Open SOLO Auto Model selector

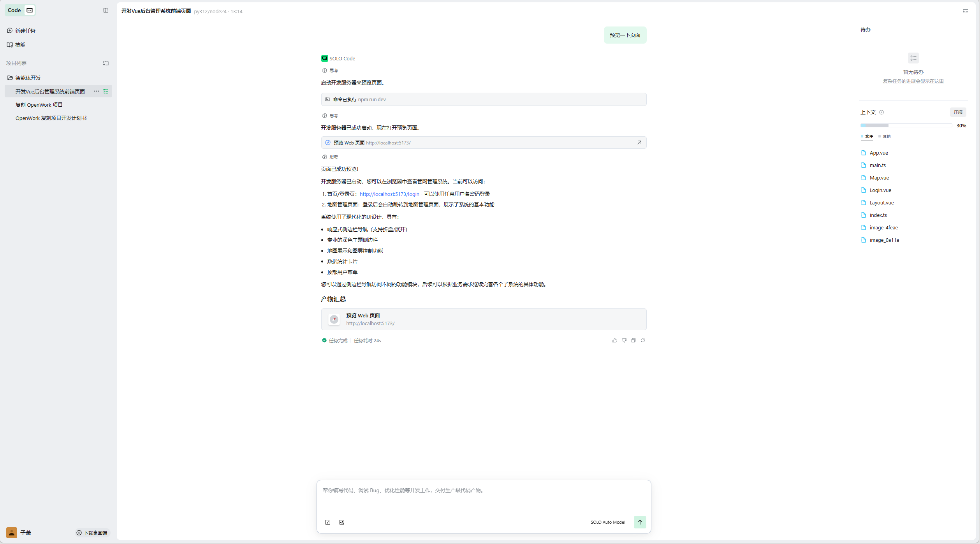pos(607,522)
